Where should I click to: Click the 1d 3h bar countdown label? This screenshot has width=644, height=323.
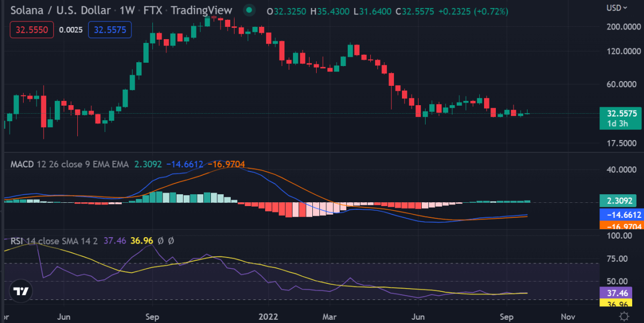619,124
